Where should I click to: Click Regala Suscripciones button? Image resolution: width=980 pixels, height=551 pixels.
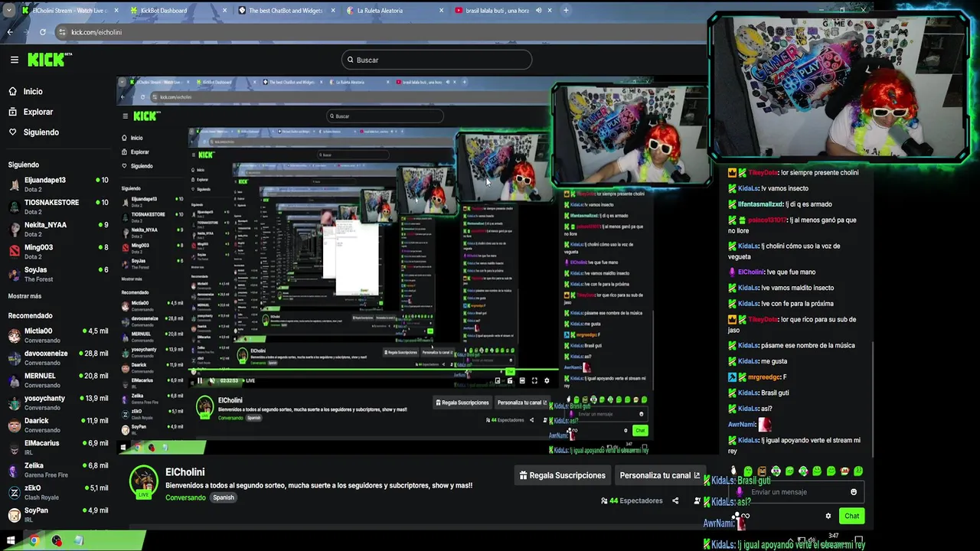click(x=563, y=475)
